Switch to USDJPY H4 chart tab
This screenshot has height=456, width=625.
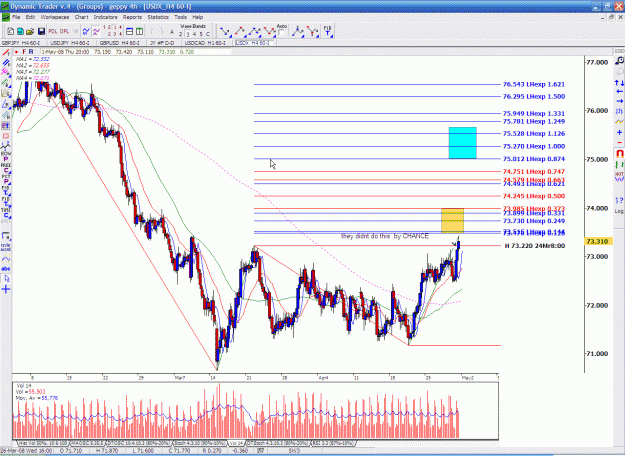70,43
